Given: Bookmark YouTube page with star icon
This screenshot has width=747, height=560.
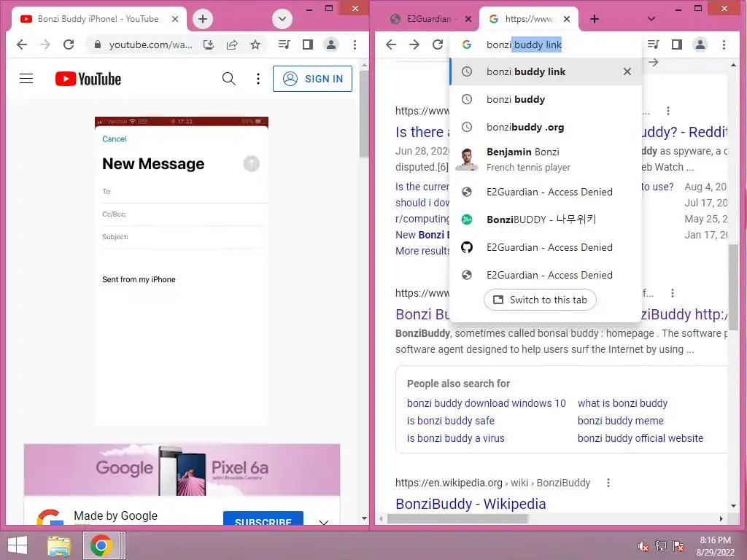Looking at the screenshot, I should point(255,44).
